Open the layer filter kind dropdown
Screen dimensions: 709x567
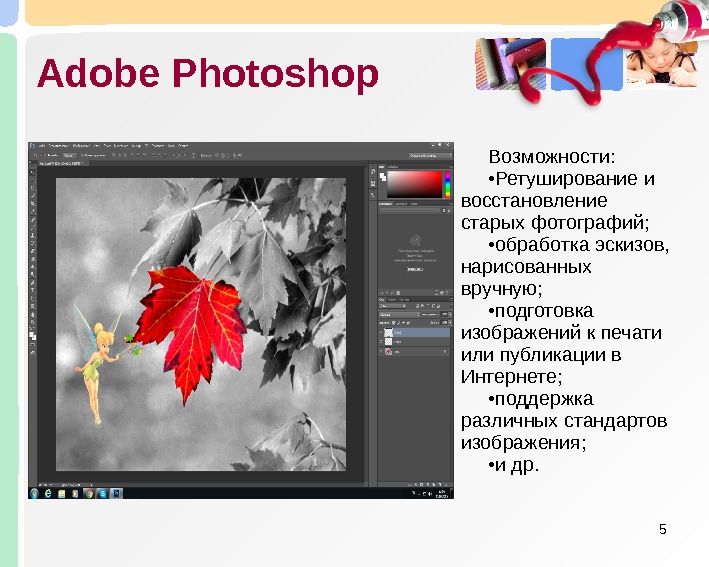(x=392, y=306)
